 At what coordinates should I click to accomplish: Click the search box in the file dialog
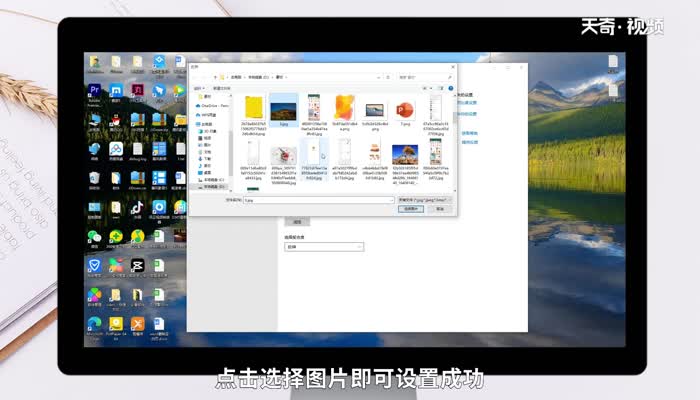pos(425,77)
